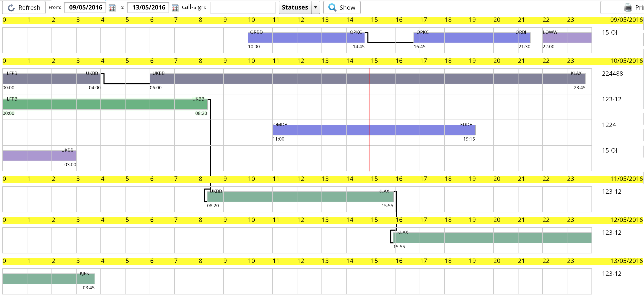Click the gray UKBB to KLAX flight bar
The height and width of the screenshot is (296, 644).
[307, 79]
